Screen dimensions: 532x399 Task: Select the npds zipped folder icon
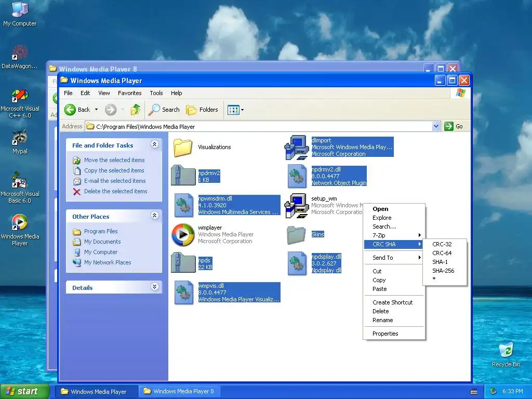click(183, 263)
